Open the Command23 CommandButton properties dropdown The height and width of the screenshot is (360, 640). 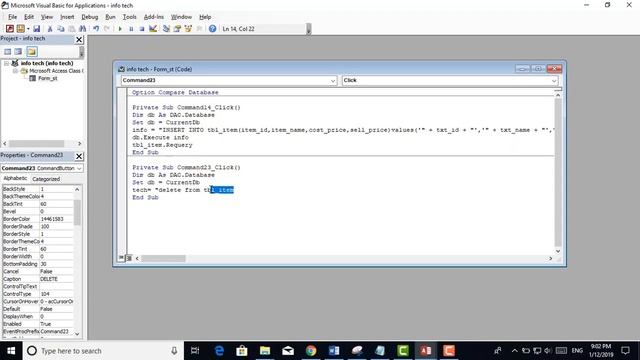pos(79,168)
